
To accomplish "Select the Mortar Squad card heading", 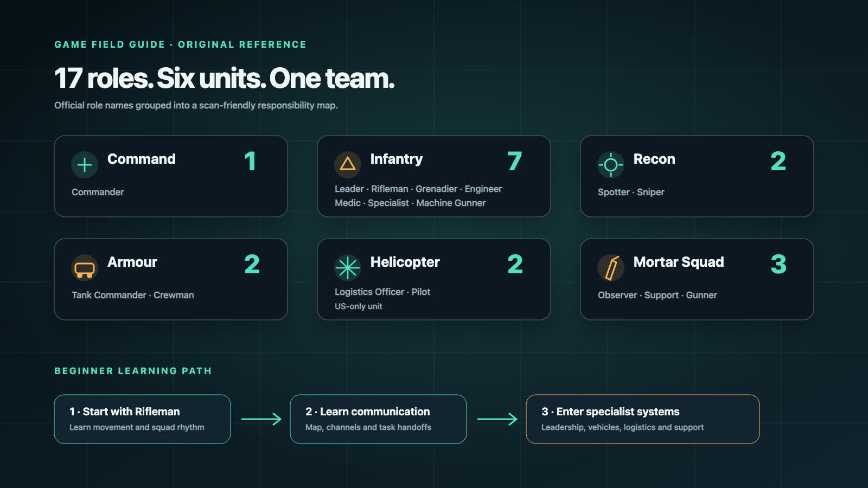I will point(679,262).
